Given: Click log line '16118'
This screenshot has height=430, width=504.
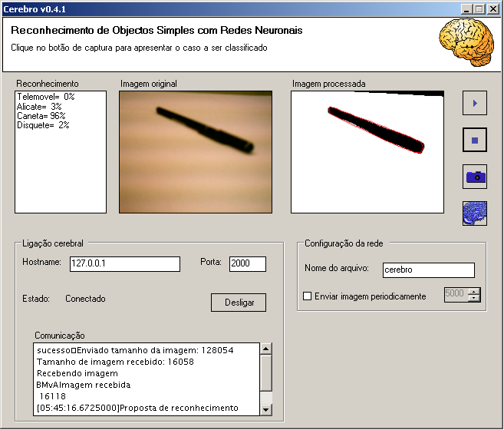Looking at the screenshot, I should [53, 396].
